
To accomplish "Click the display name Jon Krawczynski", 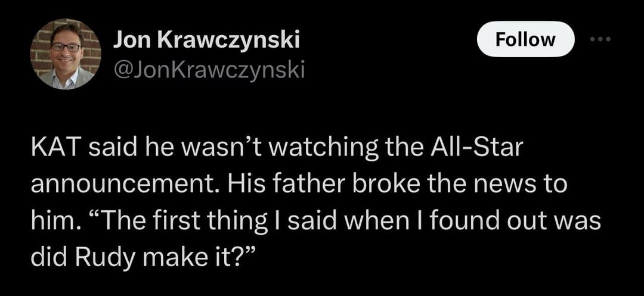I will [207, 40].
